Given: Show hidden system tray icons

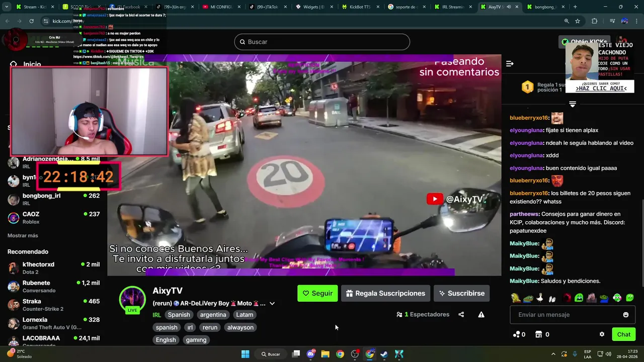Looking at the screenshot, I should tap(553, 354).
